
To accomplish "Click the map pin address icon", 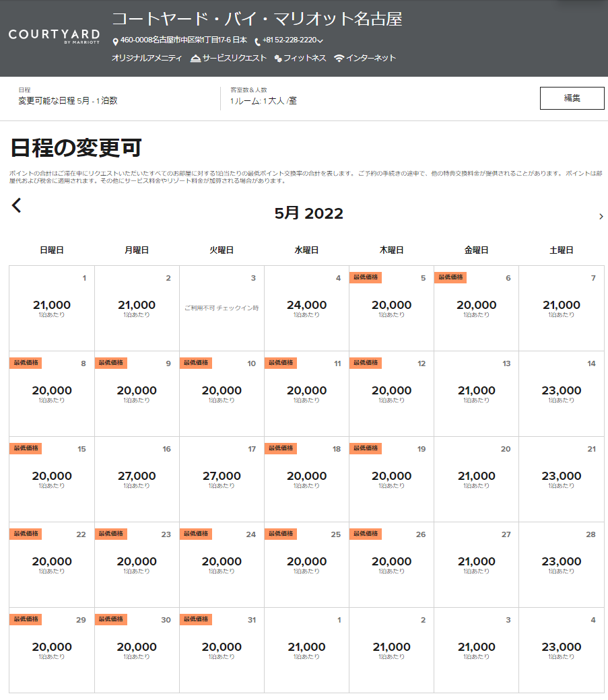I will coord(115,41).
